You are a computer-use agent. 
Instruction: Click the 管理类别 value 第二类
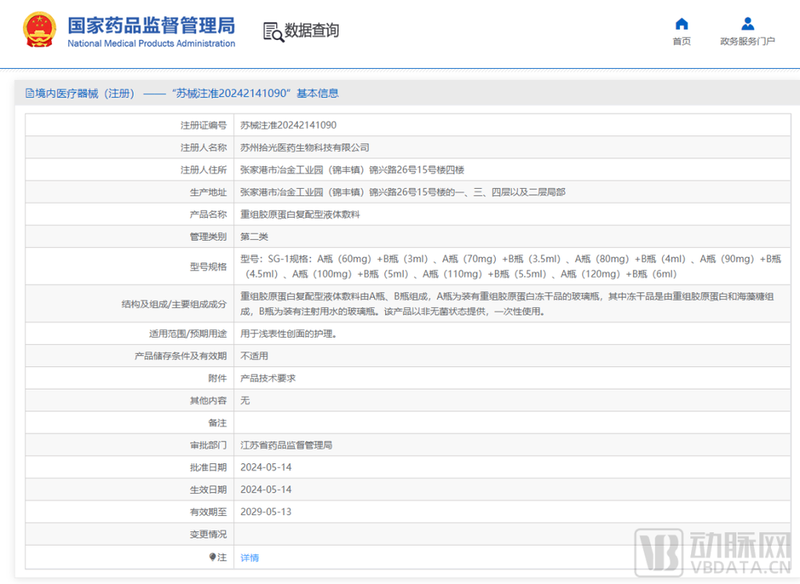(255, 237)
